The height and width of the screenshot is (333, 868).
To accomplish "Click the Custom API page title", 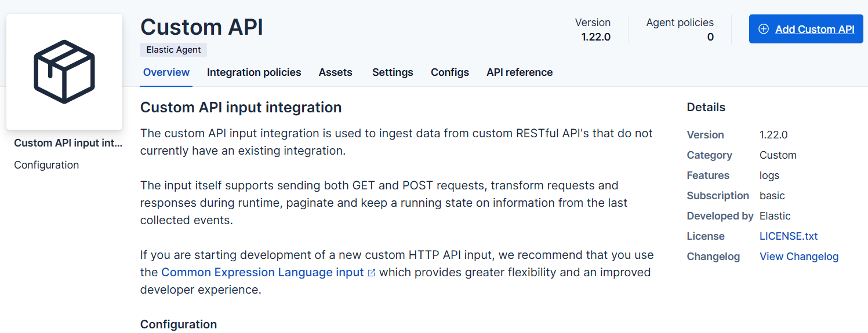I will pyautogui.click(x=201, y=27).
